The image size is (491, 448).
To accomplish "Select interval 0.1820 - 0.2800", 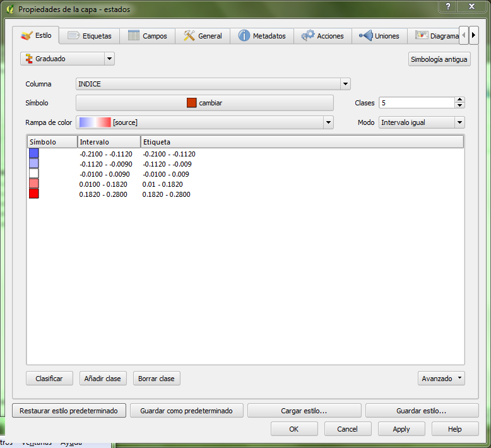I will point(103,194).
